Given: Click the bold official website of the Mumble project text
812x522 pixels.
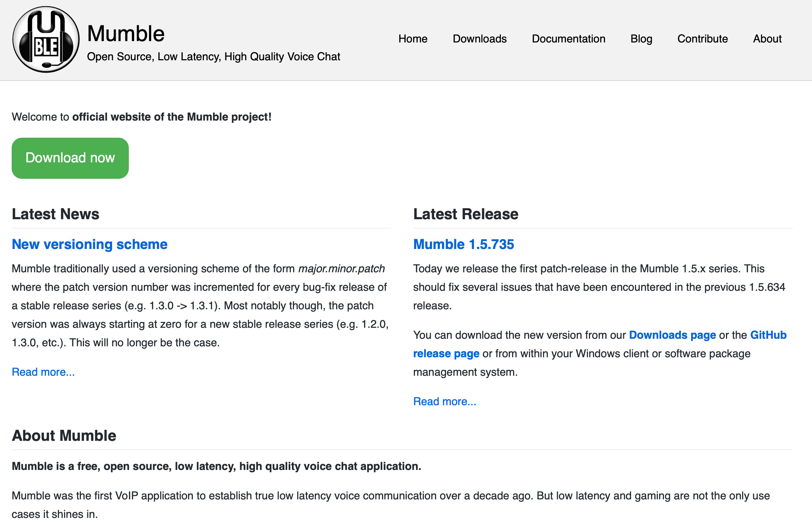Looking at the screenshot, I should pos(172,117).
